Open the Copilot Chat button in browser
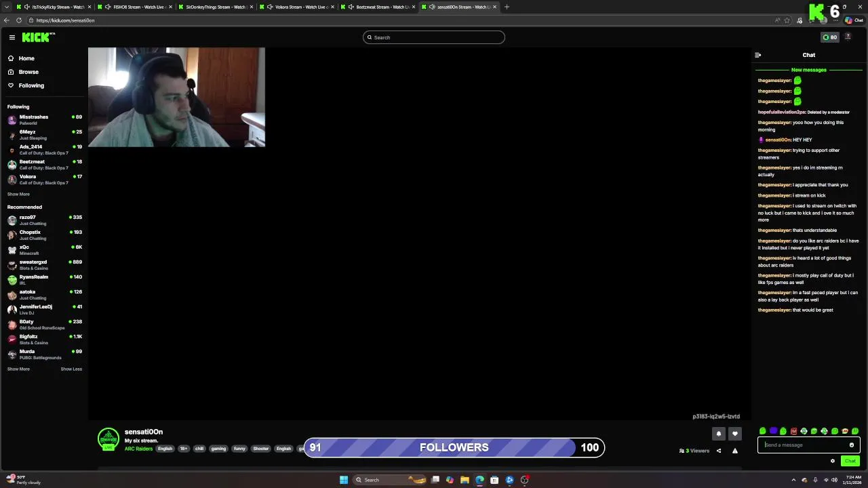868x488 pixels. (x=854, y=20)
